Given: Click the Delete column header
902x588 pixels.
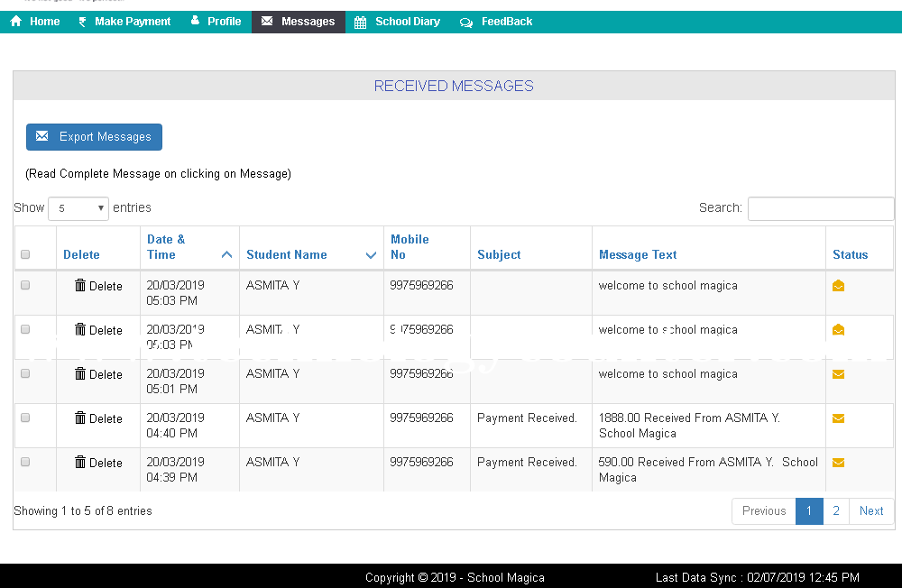Looking at the screenshot, I should [97, 247].
